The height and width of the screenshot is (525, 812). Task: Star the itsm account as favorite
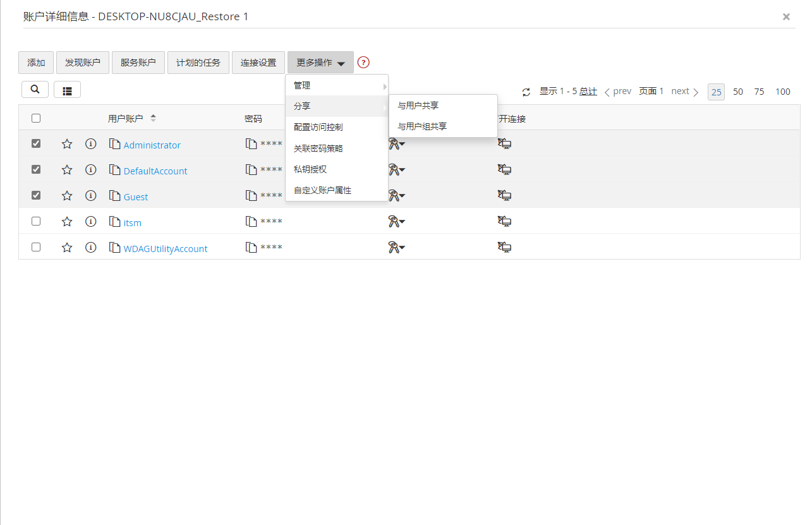pyautogui.click(x=67, y=222)
